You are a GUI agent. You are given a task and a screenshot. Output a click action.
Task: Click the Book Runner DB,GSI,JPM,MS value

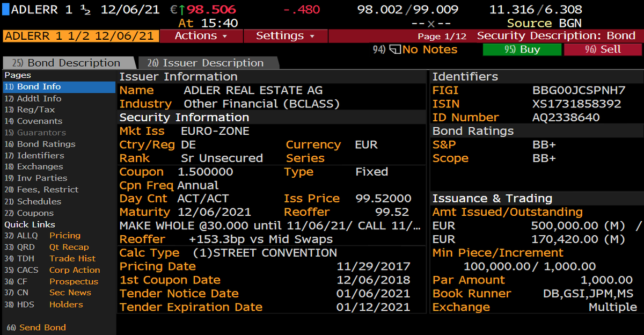pyautogui.click(x=588, y=294)
